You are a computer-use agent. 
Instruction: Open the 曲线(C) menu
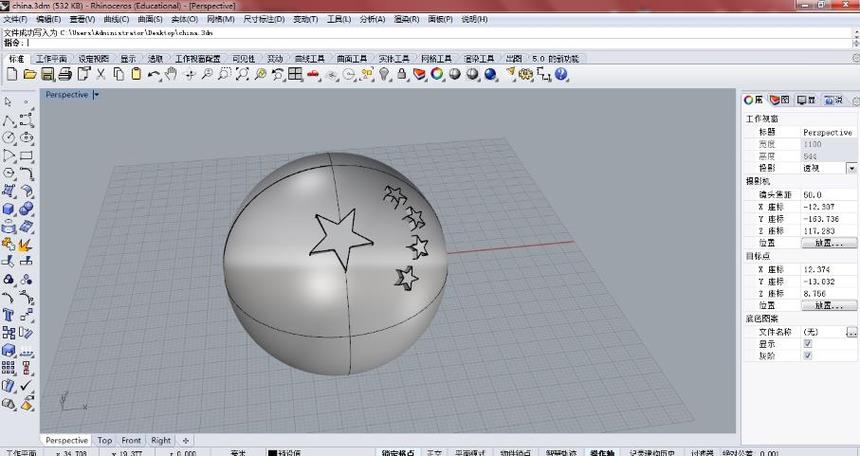pos(116,19)
